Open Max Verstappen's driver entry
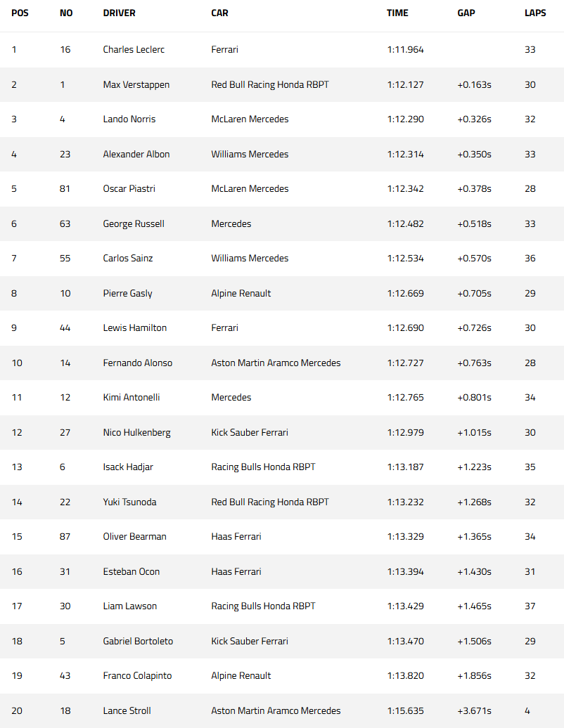This screenshot has height=728, width=564. (x=136, y=84)
